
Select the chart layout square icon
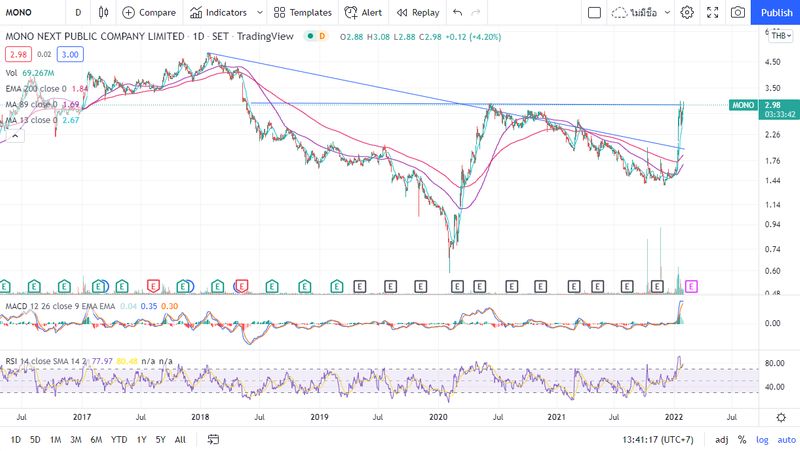coord(594,12)
